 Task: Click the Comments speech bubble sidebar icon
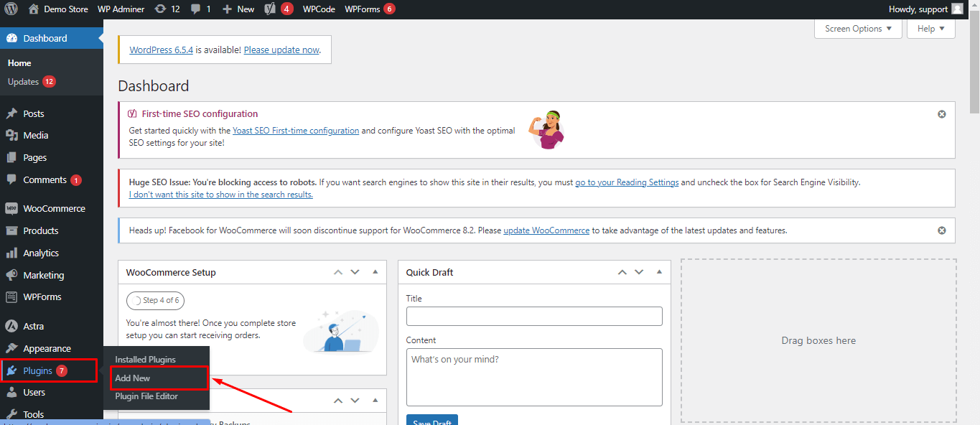click(11, 179)
